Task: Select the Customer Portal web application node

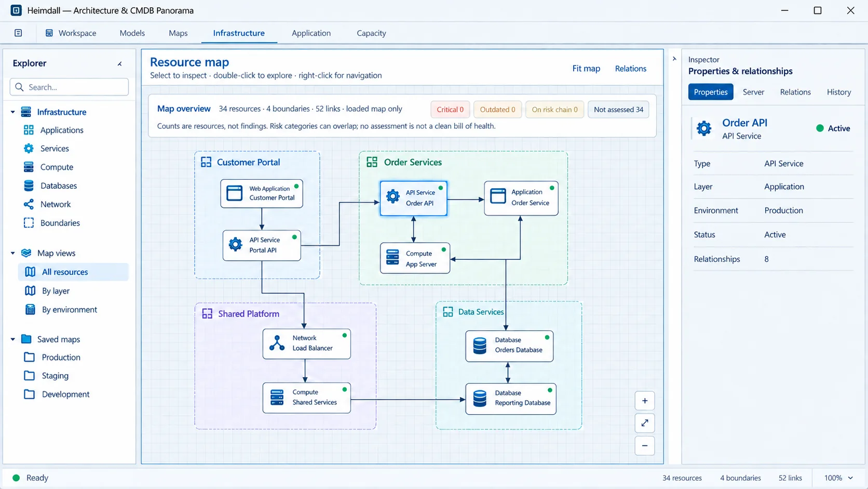Action: point(262,193)
